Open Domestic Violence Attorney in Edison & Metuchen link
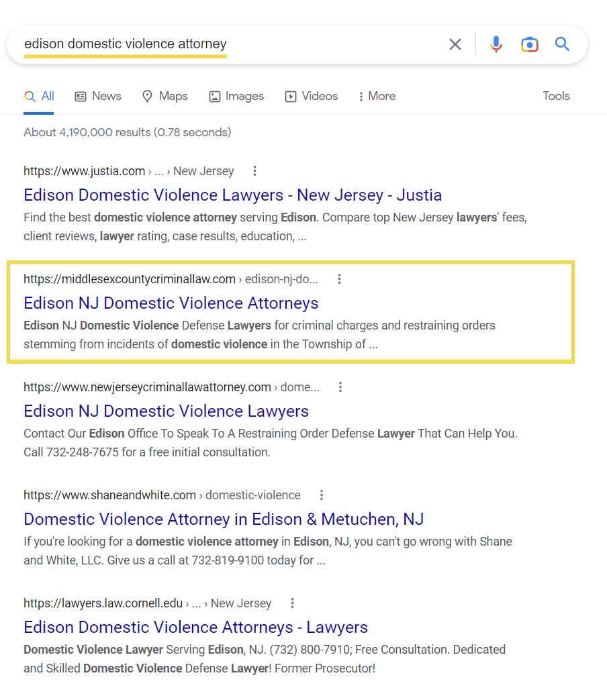 224,519
